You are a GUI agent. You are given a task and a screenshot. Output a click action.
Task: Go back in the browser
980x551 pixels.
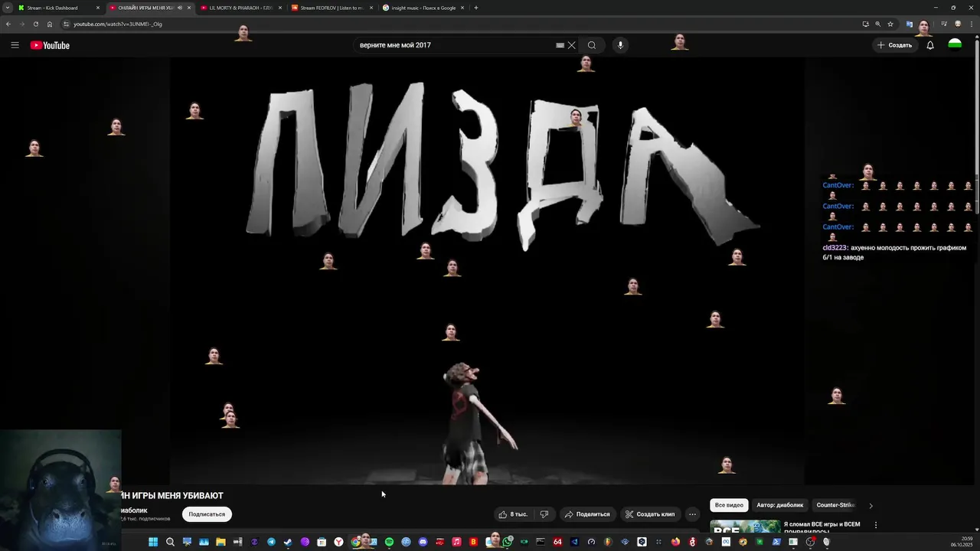click(x=8, y=24)
